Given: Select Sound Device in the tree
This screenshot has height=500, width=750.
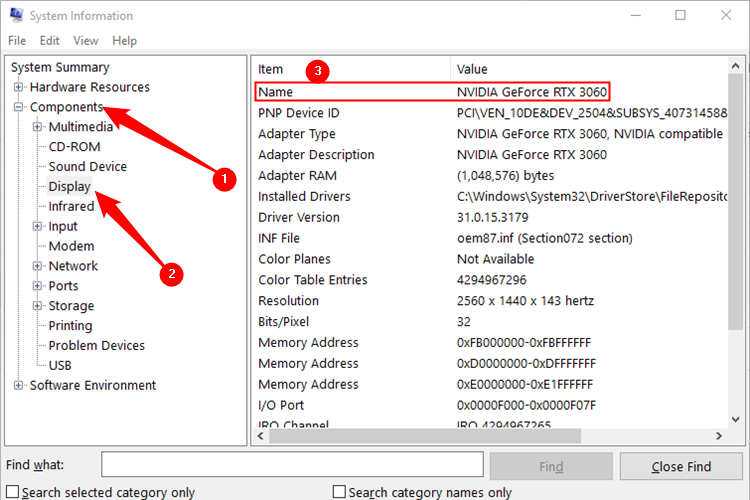Looking at the screenshot, I should [x=87, y=167].
